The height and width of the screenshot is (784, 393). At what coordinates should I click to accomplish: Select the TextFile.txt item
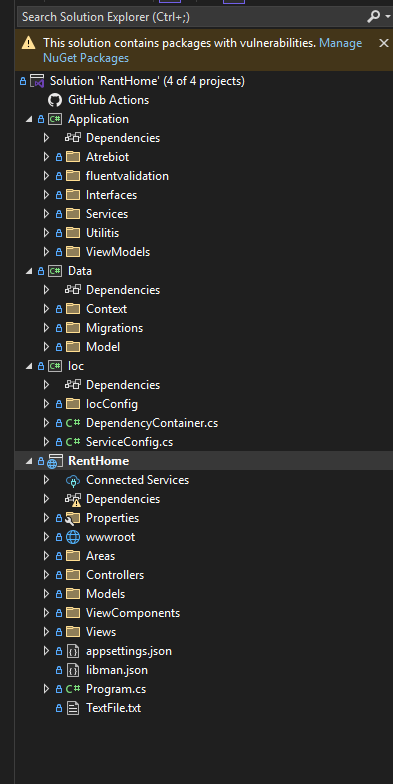tap(114, 708)
